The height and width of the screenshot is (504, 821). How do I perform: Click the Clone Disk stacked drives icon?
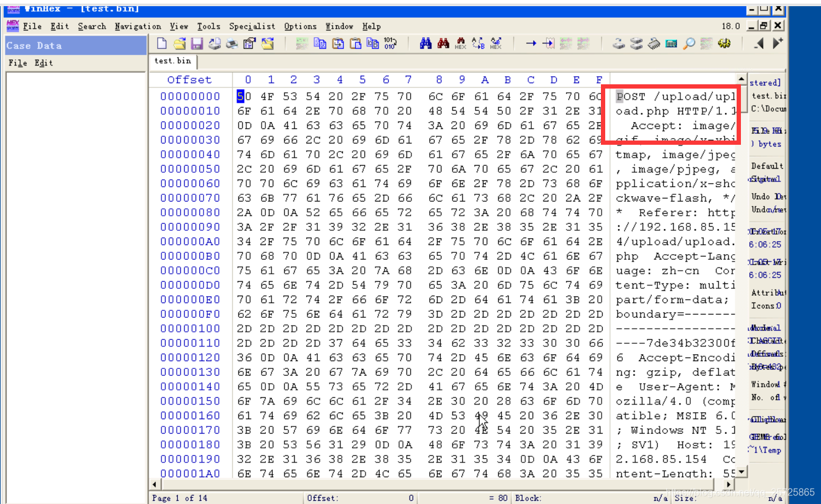(x=636, y=43)
